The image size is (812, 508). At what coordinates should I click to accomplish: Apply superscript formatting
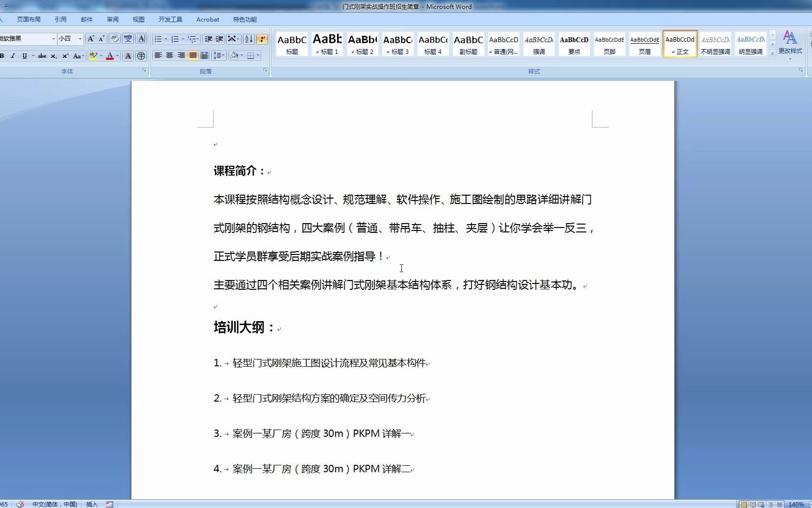click(65, 56)
